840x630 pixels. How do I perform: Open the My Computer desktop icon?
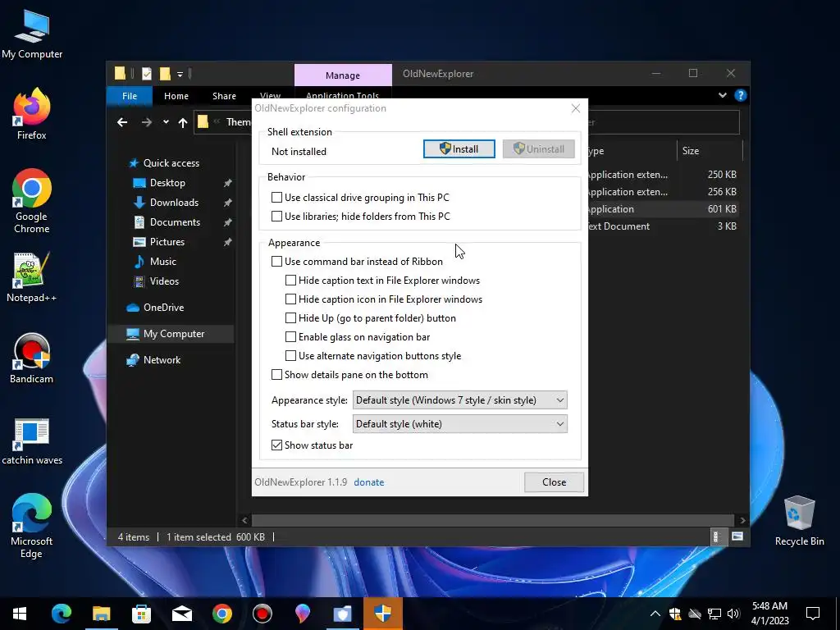click(32, 34)
